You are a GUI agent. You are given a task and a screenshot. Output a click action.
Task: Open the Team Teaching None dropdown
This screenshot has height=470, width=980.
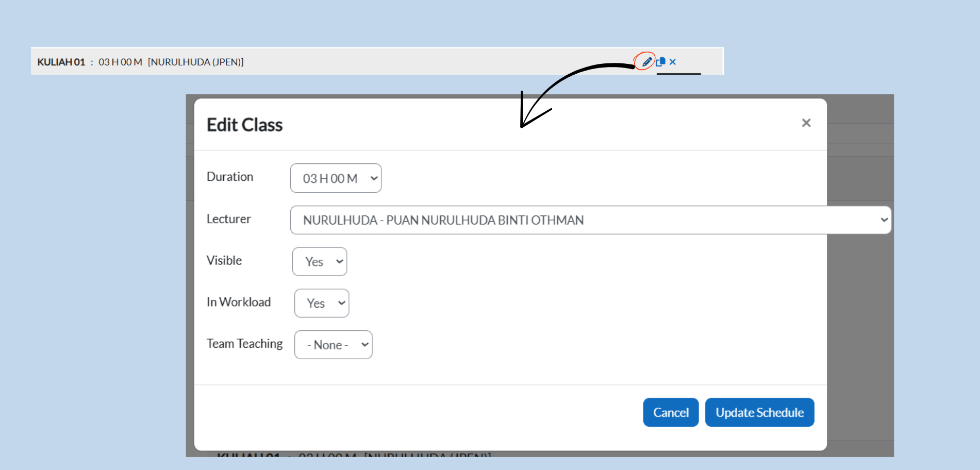click(333, 345)
